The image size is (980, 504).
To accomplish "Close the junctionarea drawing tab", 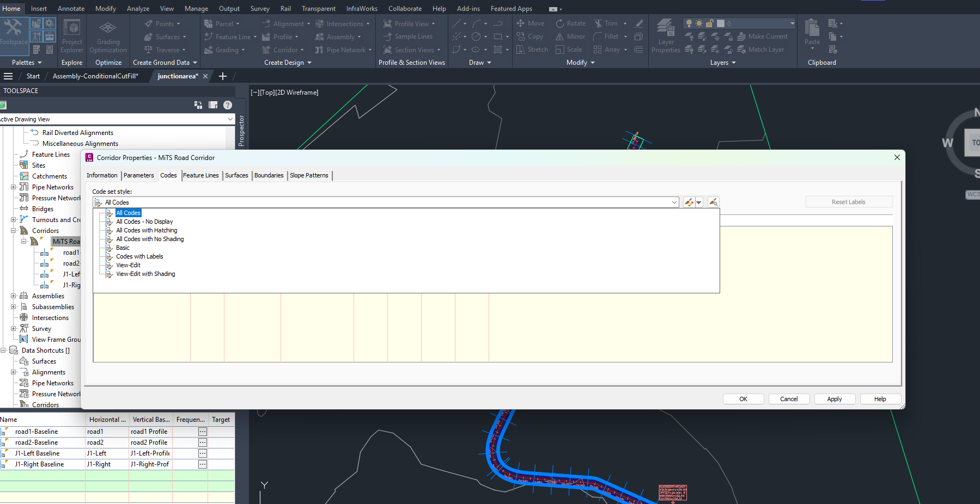I will click(205, 76).
